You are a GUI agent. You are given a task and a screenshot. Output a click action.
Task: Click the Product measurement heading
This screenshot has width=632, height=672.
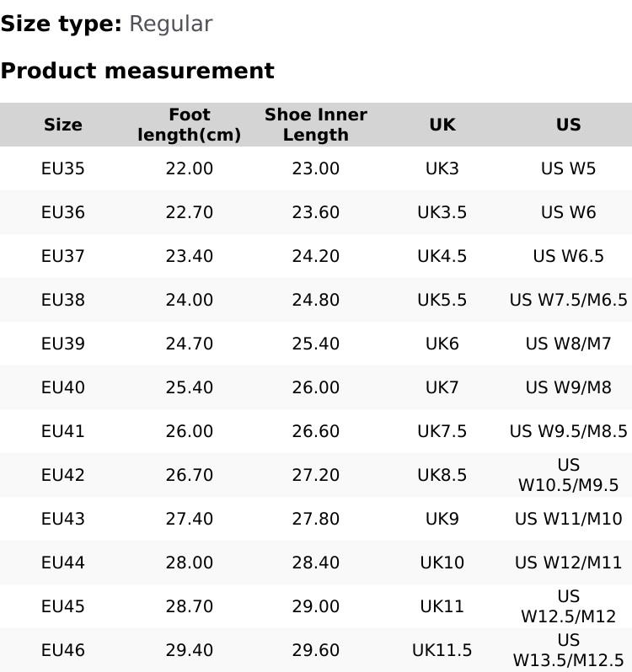coord(137,71)
